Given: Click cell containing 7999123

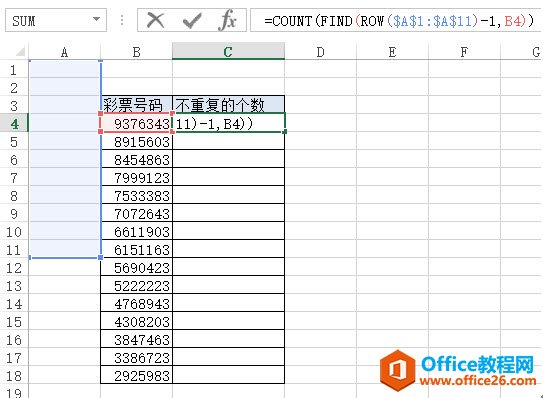Looking at the screenshot, I should pos(136,178).
